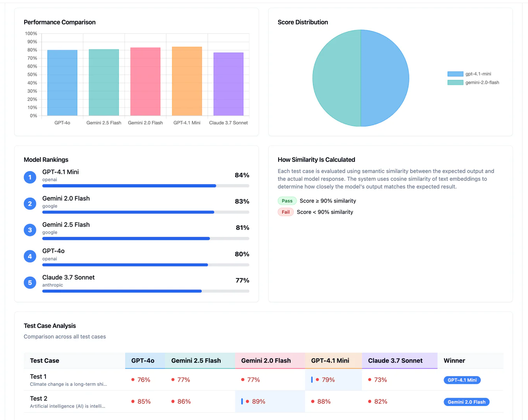This screenshot has width=528, height=420.
Task: Click the GPT-4.1 Mini winner badge
Action: pos(462,380)
